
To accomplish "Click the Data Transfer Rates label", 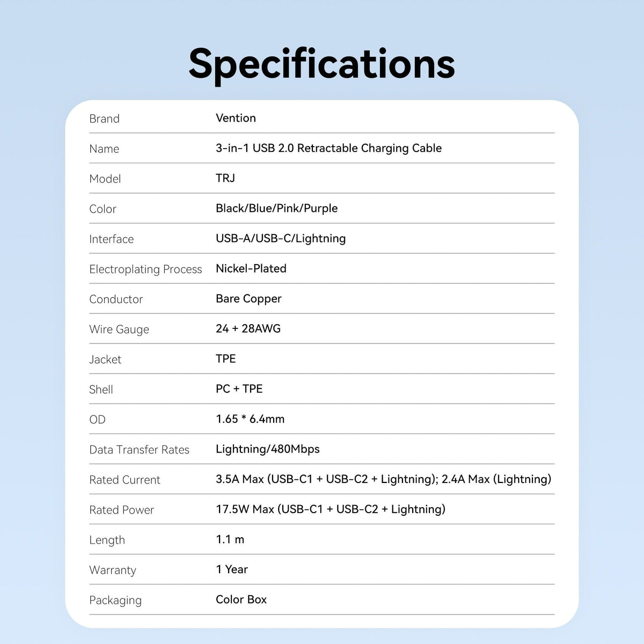I will (139, 450).
